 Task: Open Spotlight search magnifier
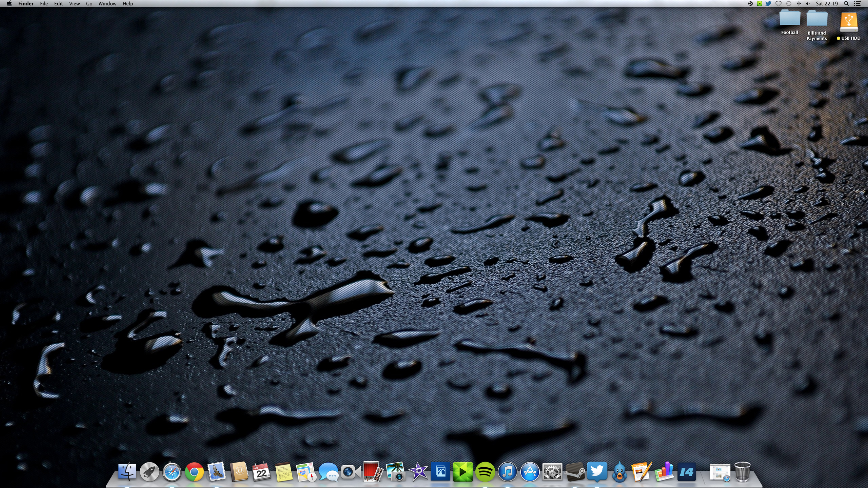pos(846,4)
